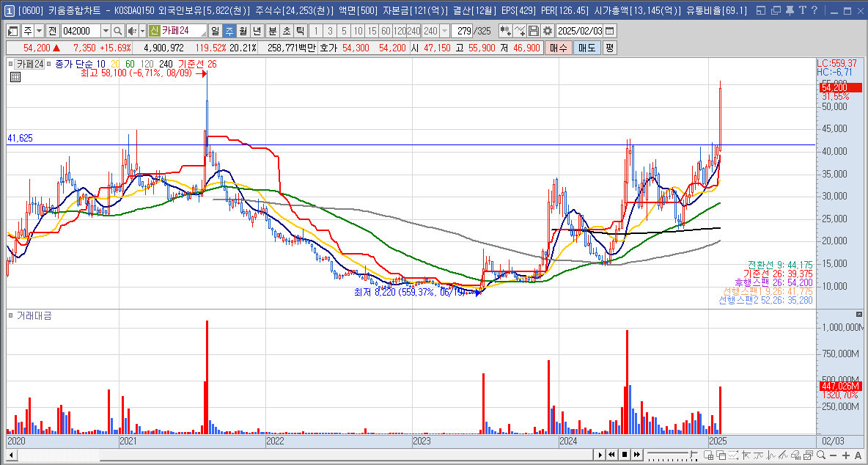Select the 5 interval button
Screen dimensions: 868x465
pyautogui.click(x=344, y=31)
